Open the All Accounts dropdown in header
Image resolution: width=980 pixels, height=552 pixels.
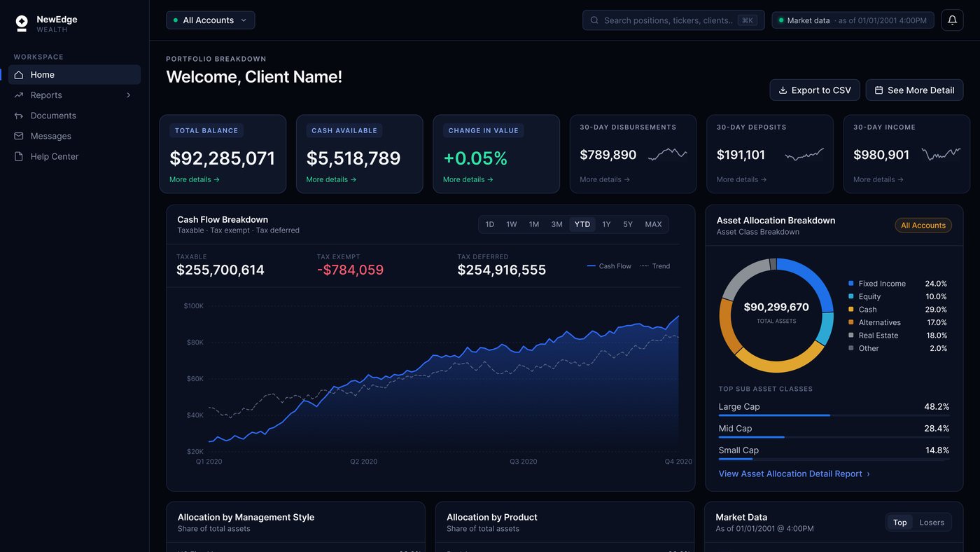click(210, 20)
